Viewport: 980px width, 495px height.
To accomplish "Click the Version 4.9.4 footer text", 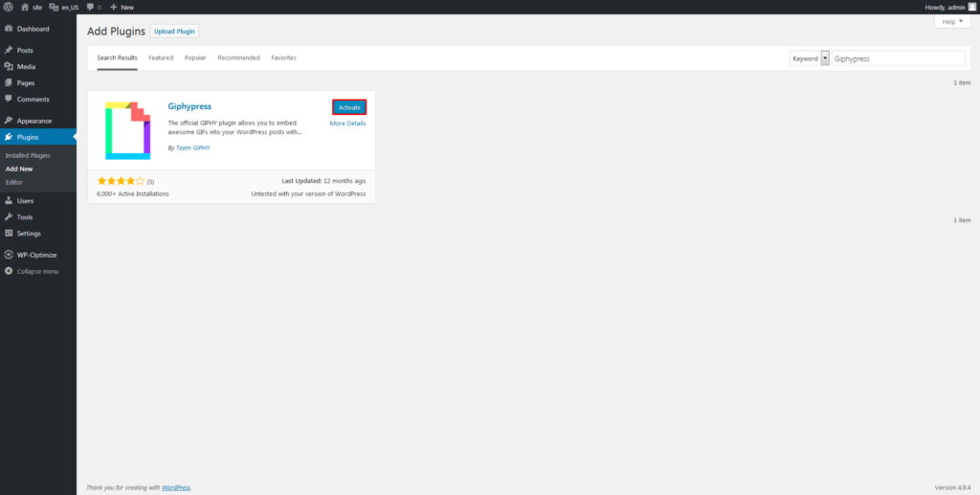I will pyautogui.click(x=952, y=487).
